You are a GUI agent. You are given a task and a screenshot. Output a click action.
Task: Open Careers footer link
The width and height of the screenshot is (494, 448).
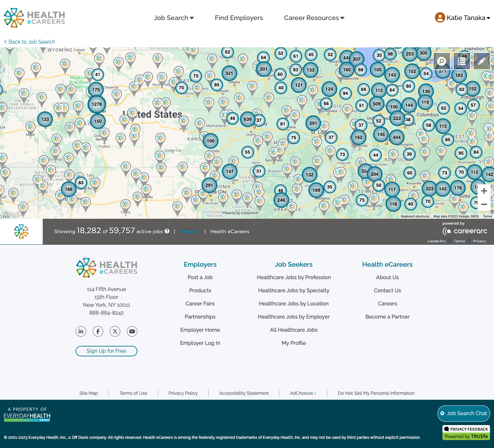coord(388,303)
